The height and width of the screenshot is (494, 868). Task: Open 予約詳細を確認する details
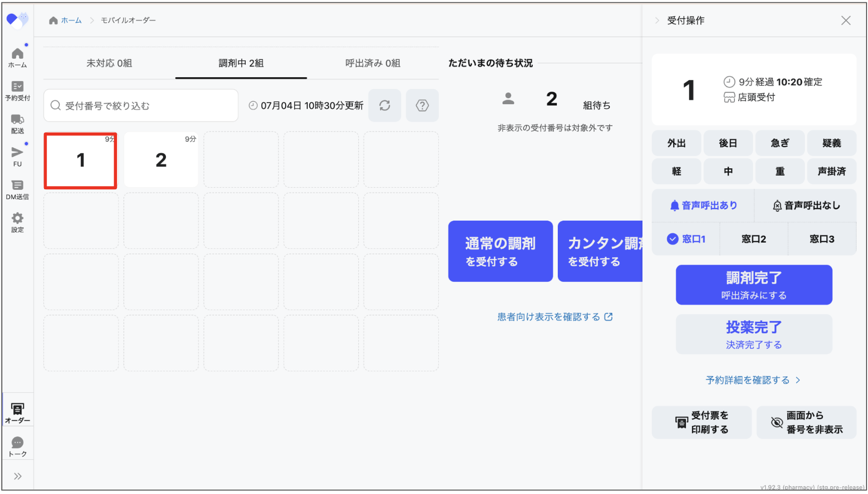[x=753, y=381]
